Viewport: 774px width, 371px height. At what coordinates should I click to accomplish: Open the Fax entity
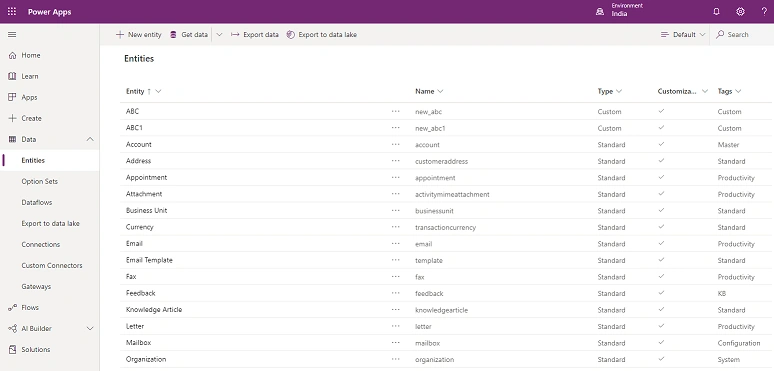tap(131, 277)
